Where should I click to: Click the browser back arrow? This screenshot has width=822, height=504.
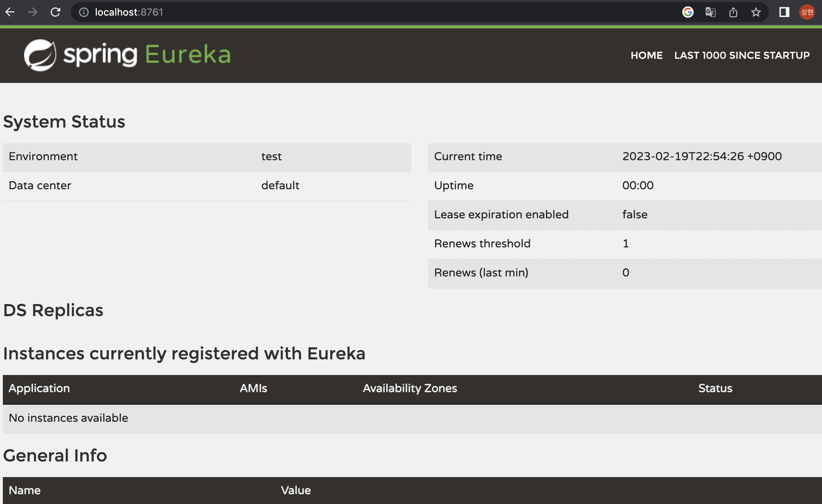[10, 12]
